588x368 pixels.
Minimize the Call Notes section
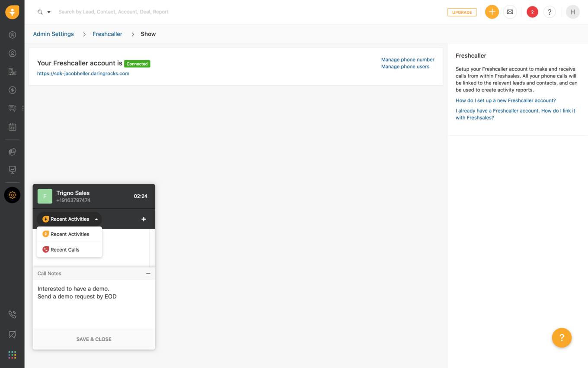(x=148, y=274)
